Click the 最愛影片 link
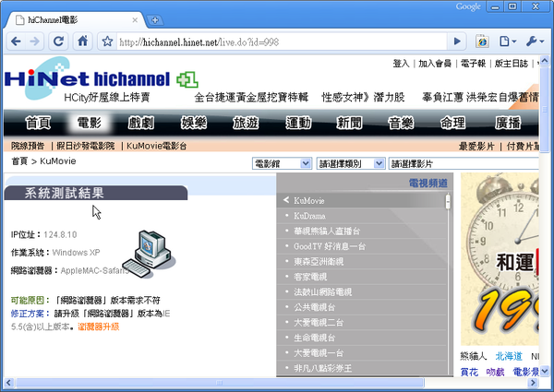Viewport: 554px width, 392px height. pyautogui.click(x=476, y=146)
